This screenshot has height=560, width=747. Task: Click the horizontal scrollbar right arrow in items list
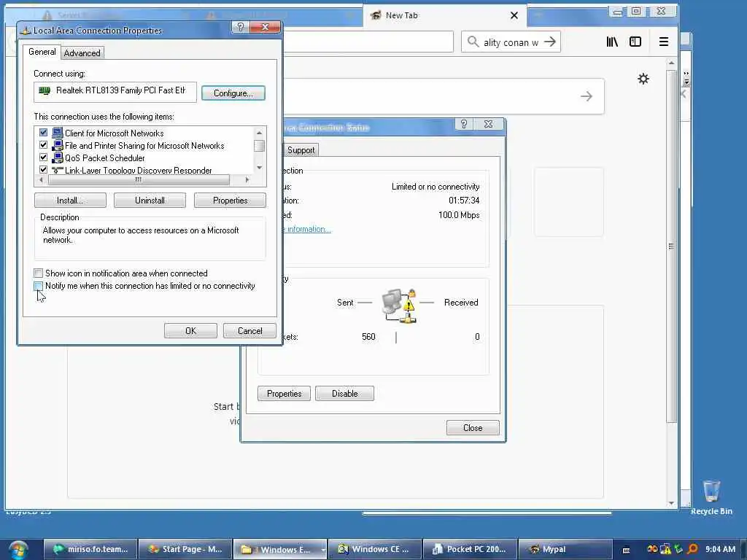click(x=247, y=180)
